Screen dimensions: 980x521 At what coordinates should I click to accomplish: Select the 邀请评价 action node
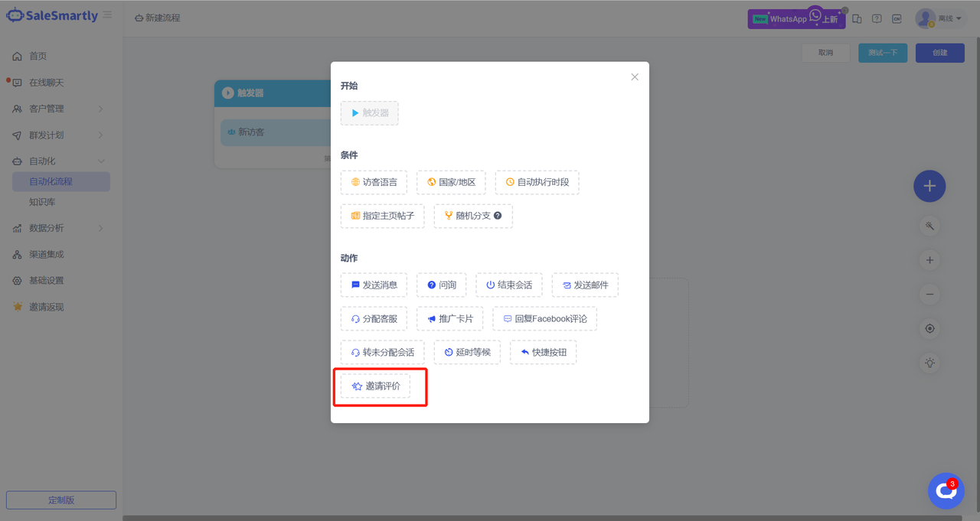[x=376, y=386]
